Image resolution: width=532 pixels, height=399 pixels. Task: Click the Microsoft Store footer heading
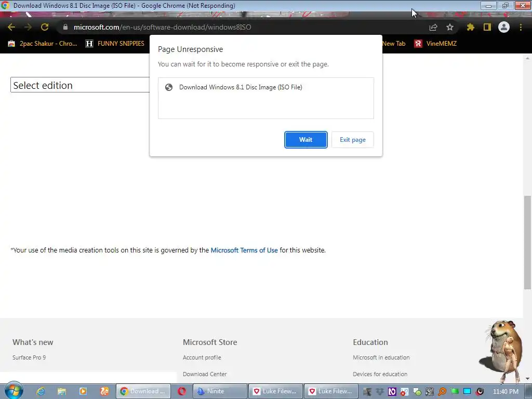coord(210,342)
